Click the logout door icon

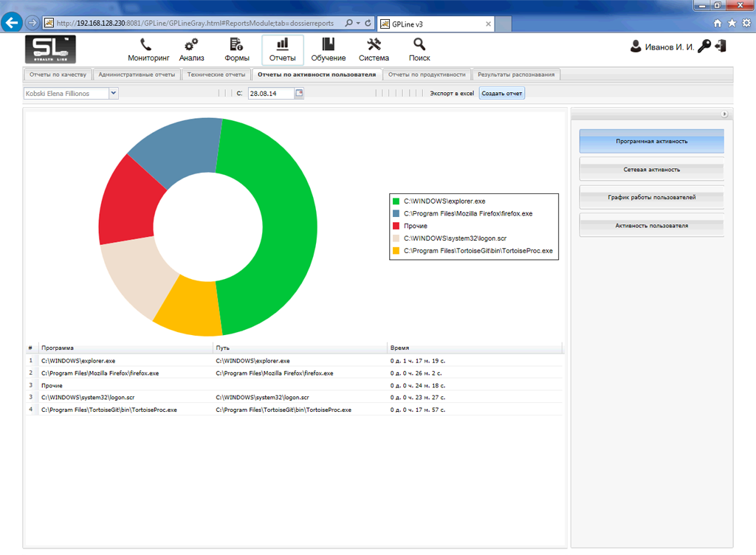click(x=721, y=46)
